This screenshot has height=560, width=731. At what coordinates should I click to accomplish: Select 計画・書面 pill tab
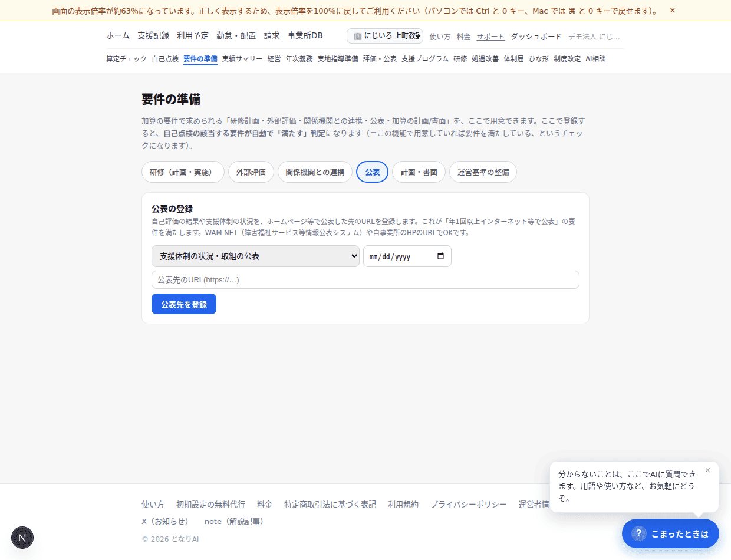[419, 172]
